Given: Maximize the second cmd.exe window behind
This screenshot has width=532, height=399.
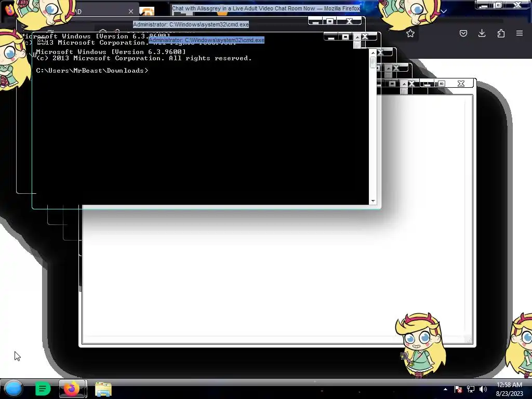Looking at the screenshot, I should 329,21.
